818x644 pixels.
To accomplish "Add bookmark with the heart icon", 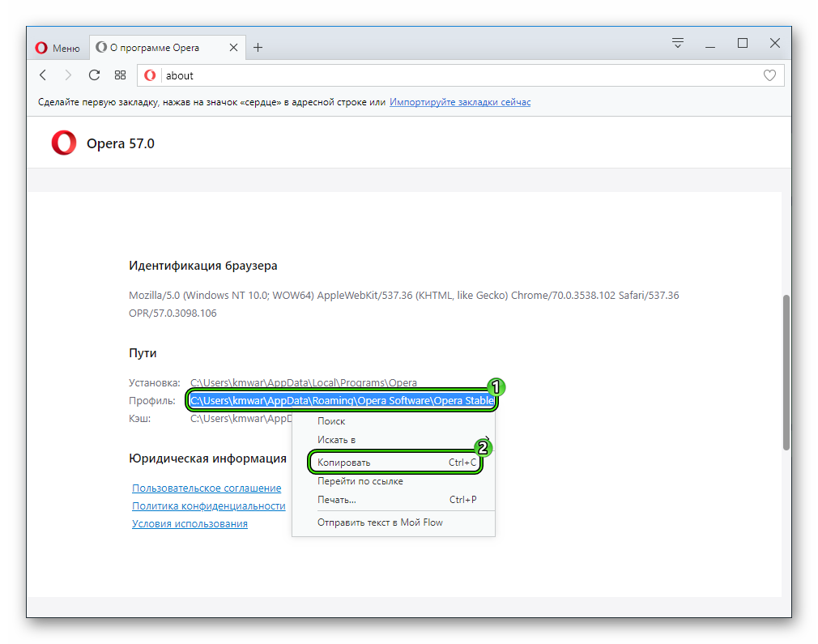I will [x=769, y=75].
